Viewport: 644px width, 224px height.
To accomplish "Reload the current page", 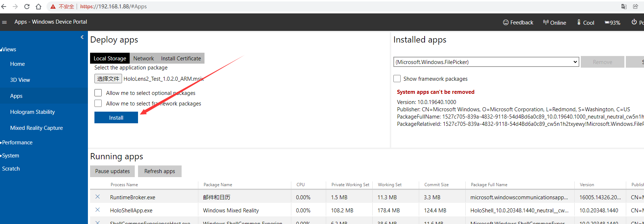I will pos(27,7).
